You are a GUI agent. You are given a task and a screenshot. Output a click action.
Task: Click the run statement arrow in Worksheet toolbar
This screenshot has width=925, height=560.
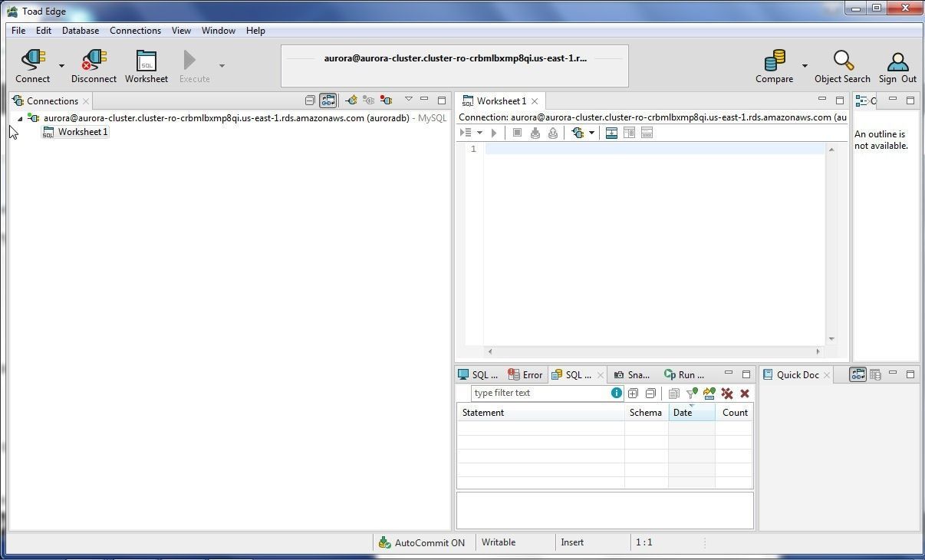pyautogui.click(x=494, y=133)
